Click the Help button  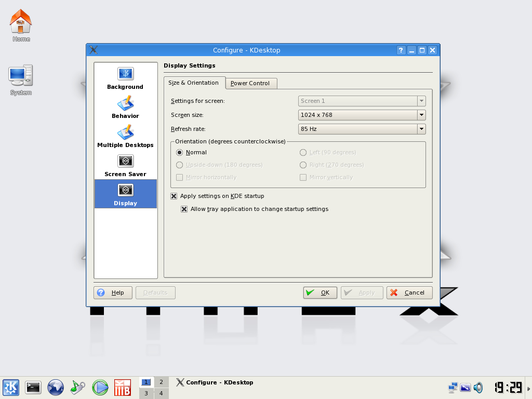click(x=113, y=293)
